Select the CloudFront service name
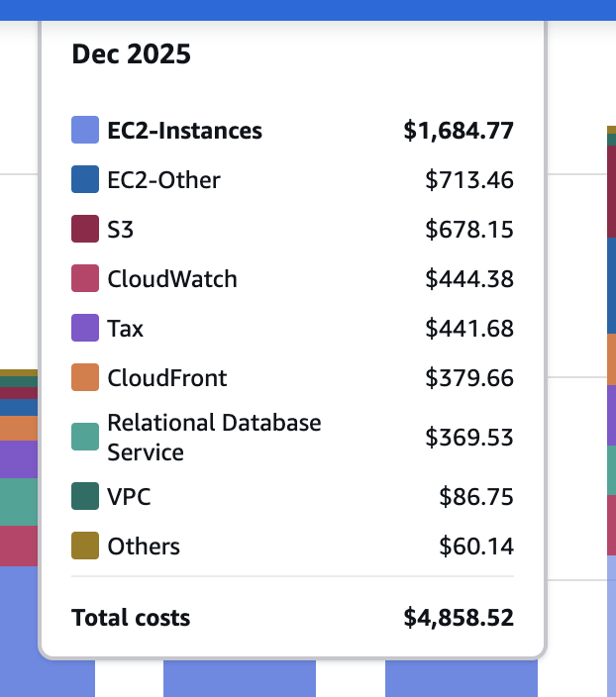Screen dimensions: 616x697 pyautogui.click(x=167, y=378)
